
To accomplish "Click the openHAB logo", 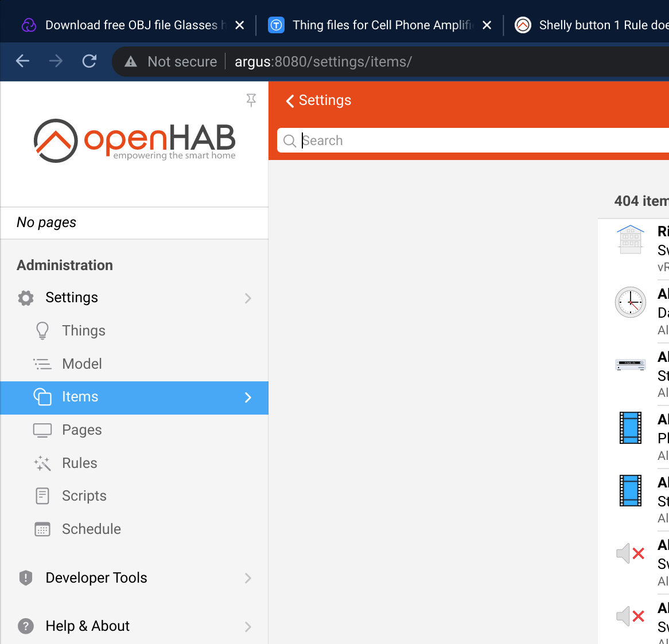I will 135,140.
